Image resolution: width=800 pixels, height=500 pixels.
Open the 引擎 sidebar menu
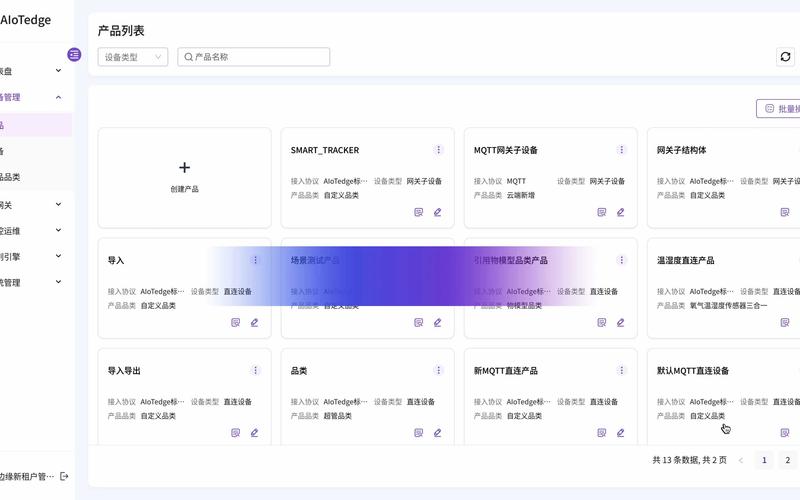58,256
